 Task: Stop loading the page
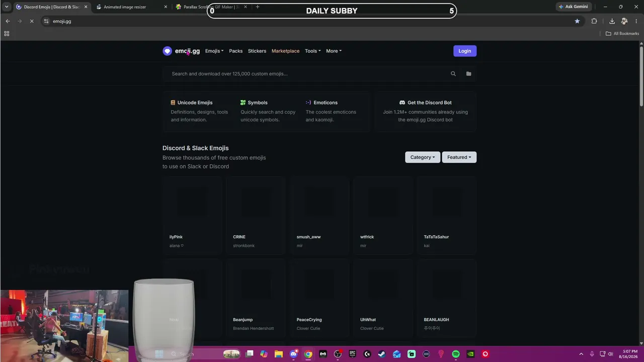point(31,21)
